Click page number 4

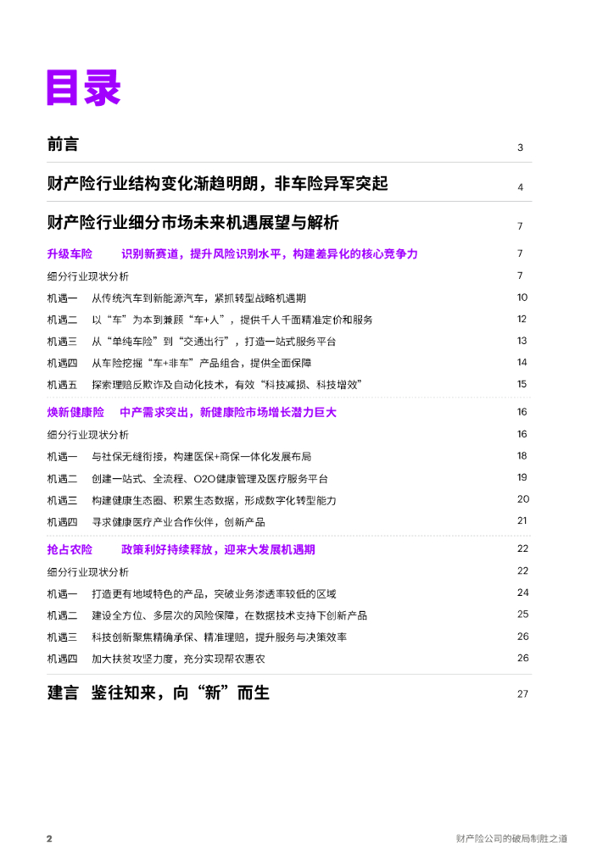point(521,187)
